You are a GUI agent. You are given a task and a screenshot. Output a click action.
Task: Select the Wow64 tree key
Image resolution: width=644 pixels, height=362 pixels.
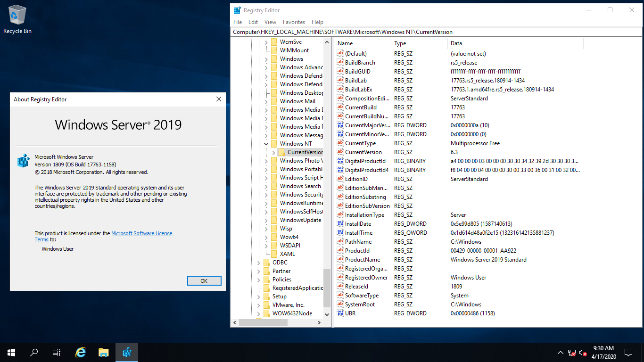pos(289,237)
